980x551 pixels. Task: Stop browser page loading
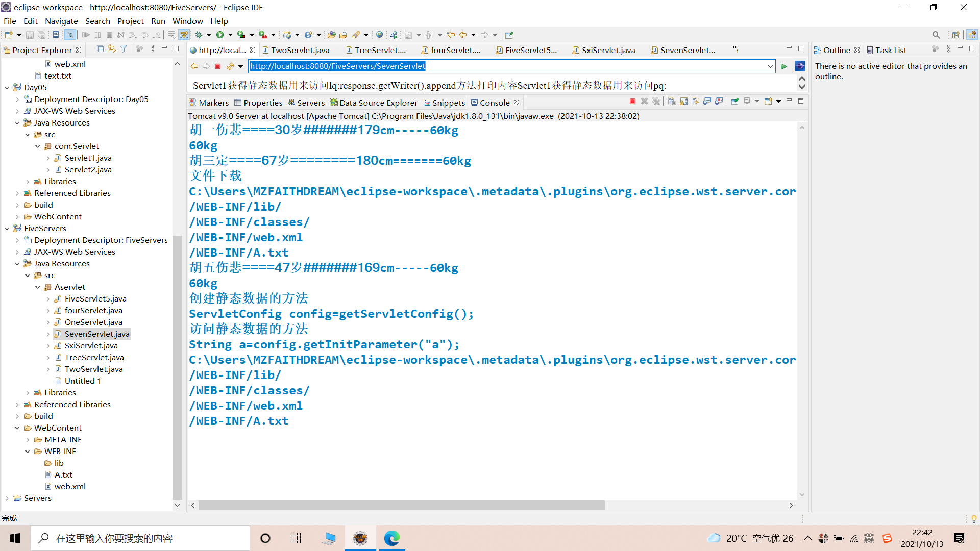click(218, 66)
